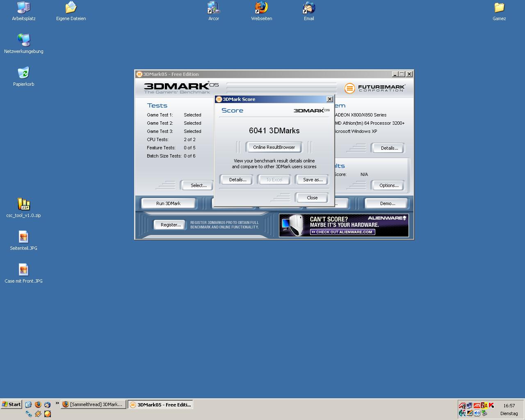Click the '6041 3DMarks' score text

point(274,130)
